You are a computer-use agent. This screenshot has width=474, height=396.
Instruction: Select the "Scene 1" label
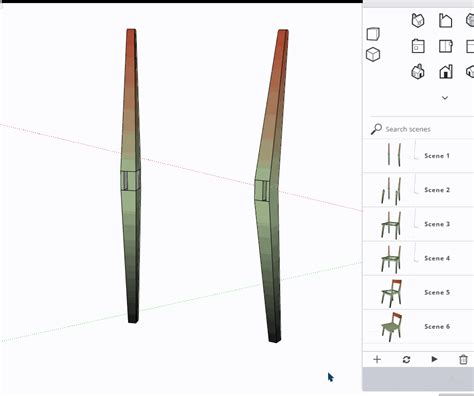point(437,156)
